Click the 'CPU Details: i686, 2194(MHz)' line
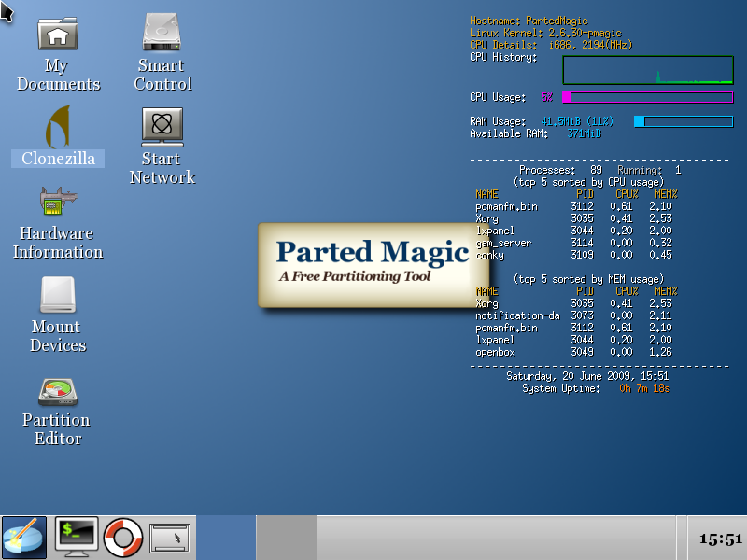The height and width of the screenshot is (560, 747). point(551,45)
